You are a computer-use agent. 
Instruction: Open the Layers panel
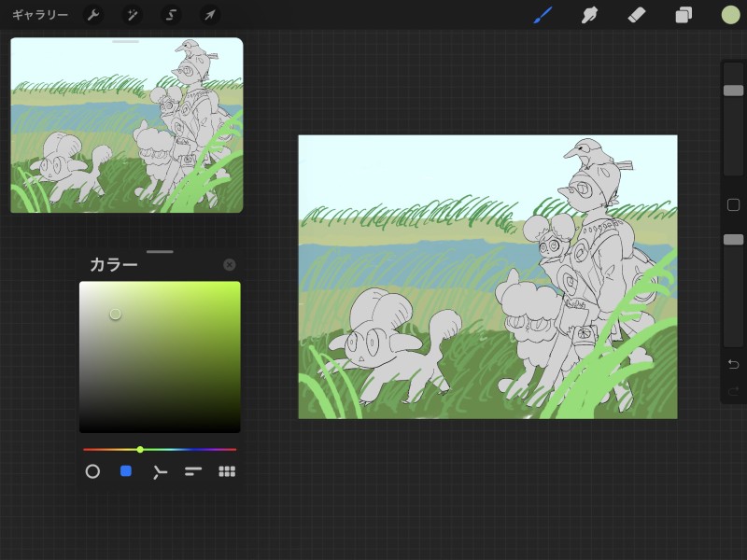point(684,15)
